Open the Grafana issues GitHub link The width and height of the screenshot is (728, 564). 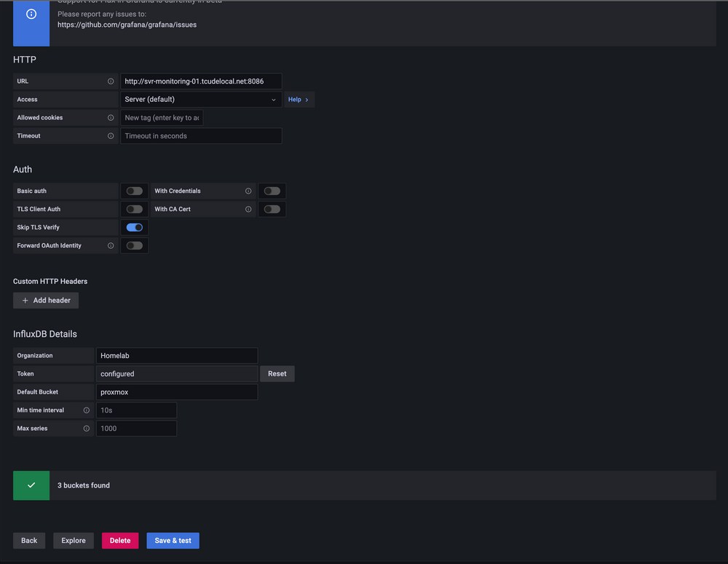(126, 23)
